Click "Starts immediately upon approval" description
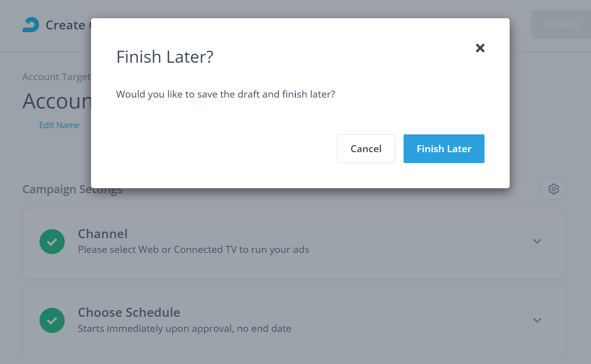Screen dimensions: 591x364 pyautogui.click(x=184, y=329)
